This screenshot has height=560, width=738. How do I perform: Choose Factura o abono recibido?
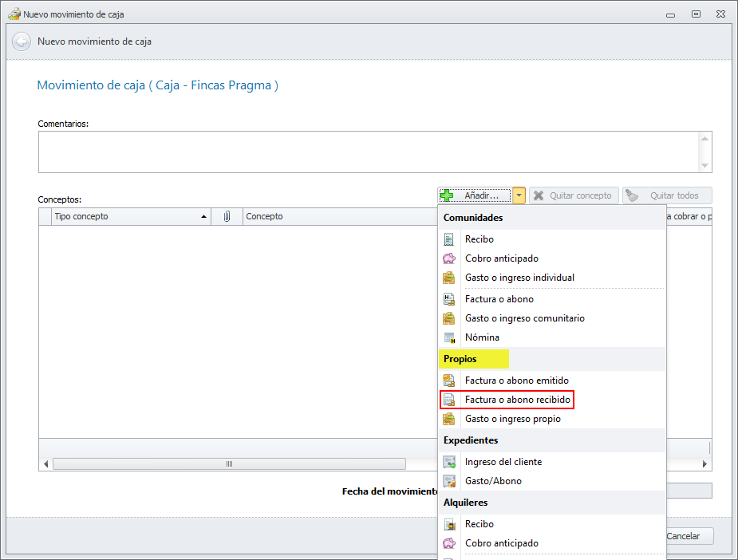552,400
